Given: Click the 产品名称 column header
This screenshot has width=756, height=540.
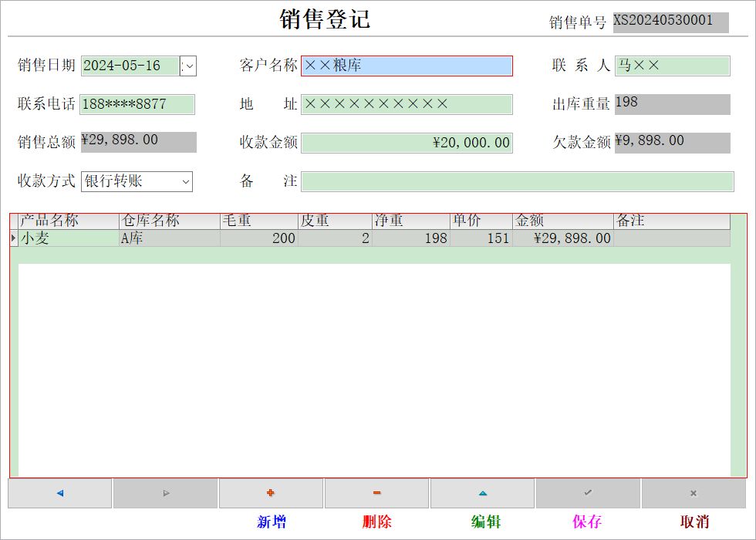Looking at the screenshot, I should pos(69,221).
